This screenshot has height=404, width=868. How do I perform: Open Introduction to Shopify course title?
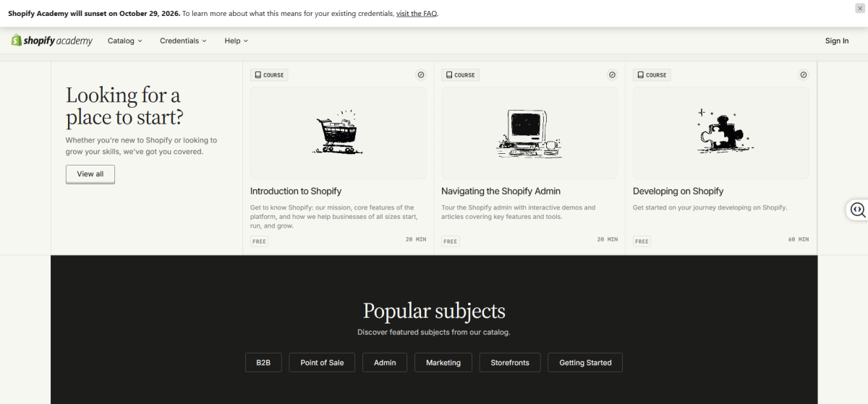point(296,192)
